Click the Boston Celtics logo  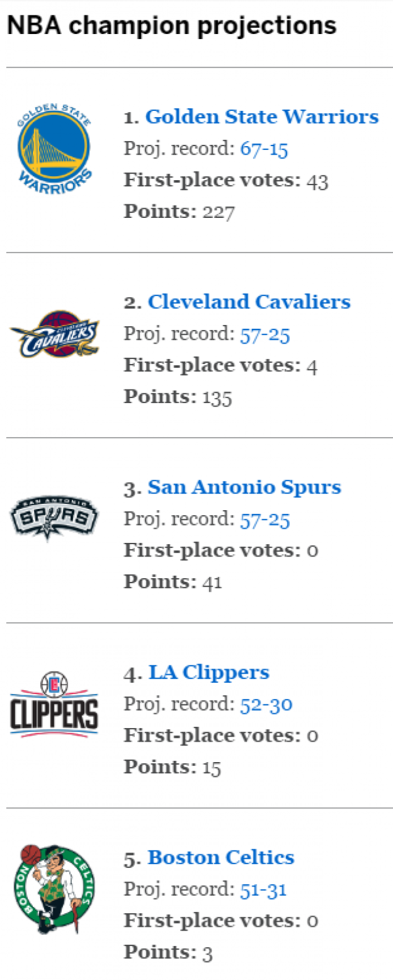[x=54, y=889]
